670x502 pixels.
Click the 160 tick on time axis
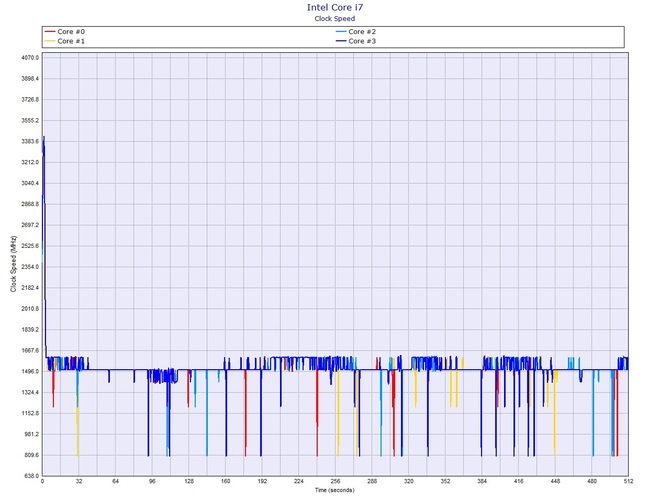tap(226, 481)
